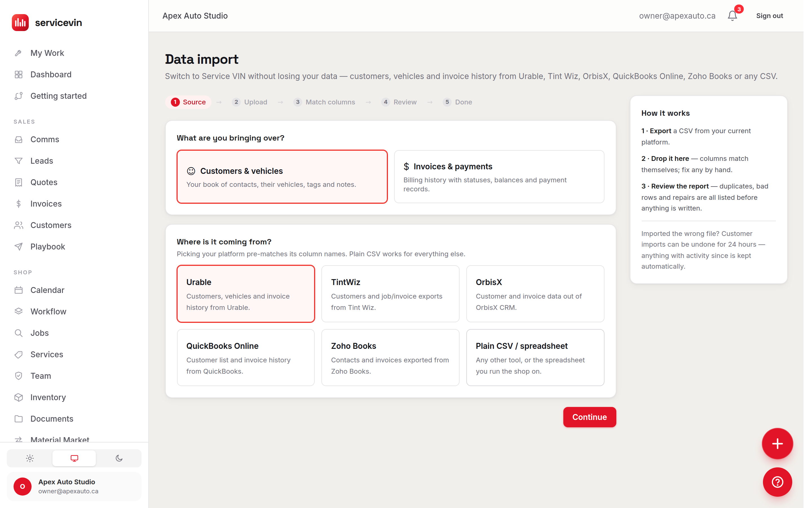812x508 pixels.
Task: Choose TintWiz as the source
Action: [x=390, y=294]
